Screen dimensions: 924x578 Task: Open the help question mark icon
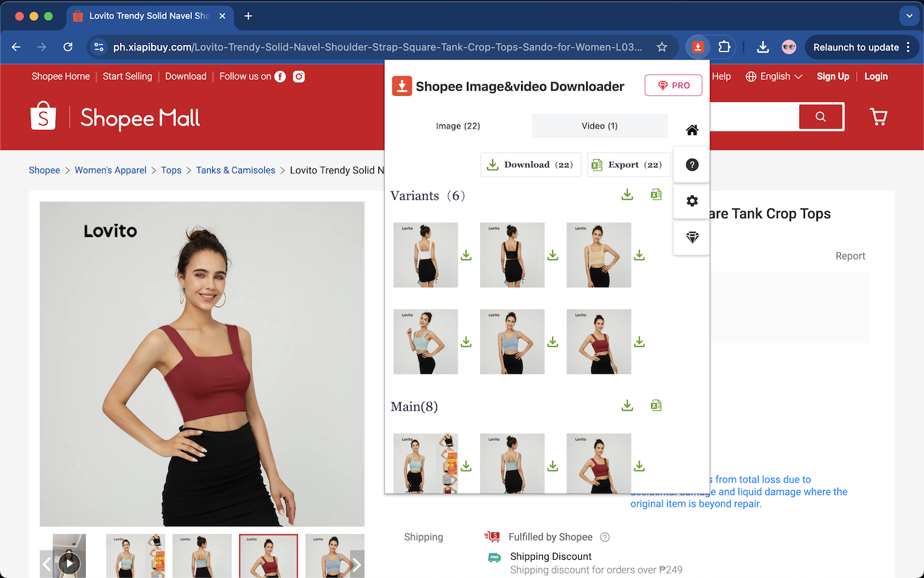pos(691,164)
